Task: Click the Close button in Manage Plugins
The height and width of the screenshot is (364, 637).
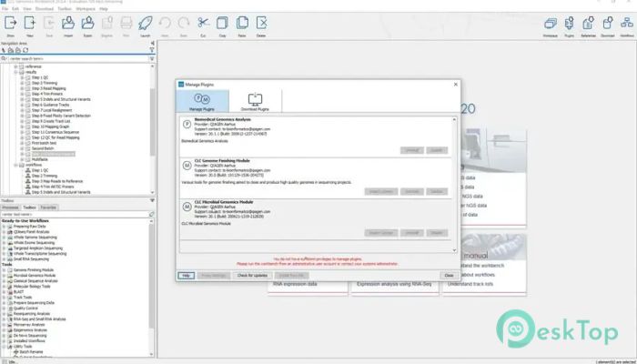Action: pyautogui.click(x=449, y=276)
